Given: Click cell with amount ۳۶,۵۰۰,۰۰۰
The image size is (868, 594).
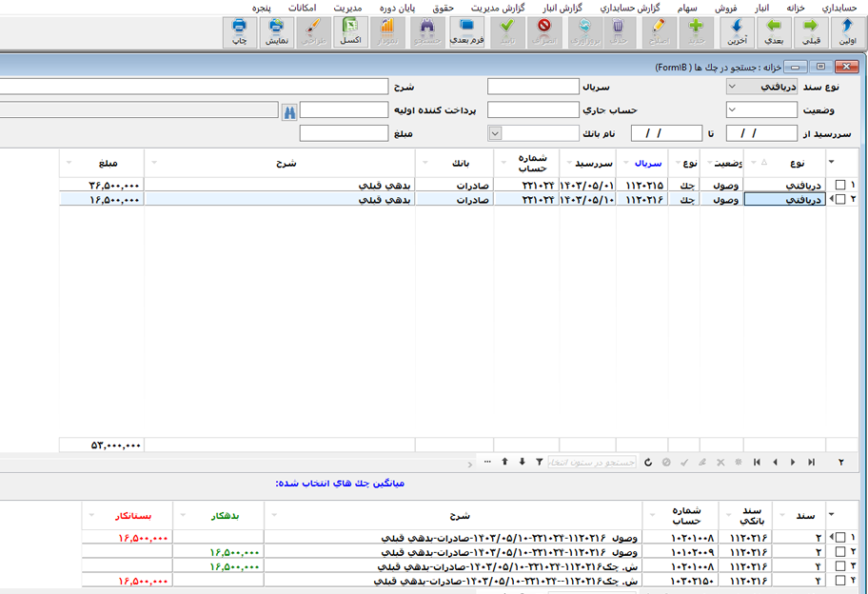Looking at the screenshot, I should [x=102, y=185].
